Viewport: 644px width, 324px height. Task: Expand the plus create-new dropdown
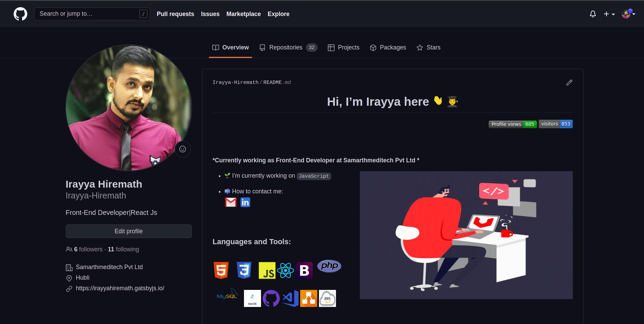point(609,14)
